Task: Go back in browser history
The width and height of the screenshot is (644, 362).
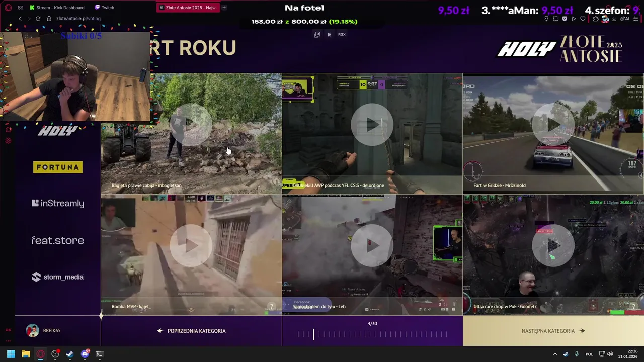Action: coord(20,19)
